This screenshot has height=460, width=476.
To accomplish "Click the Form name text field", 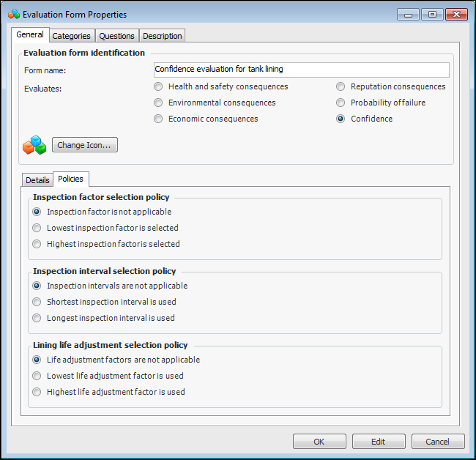I will pos(302,70).
